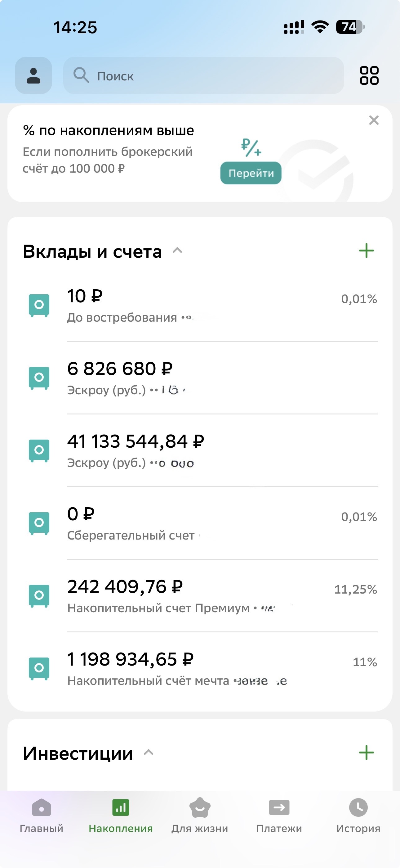Open the ruble percent promo icon

(251, 147)
